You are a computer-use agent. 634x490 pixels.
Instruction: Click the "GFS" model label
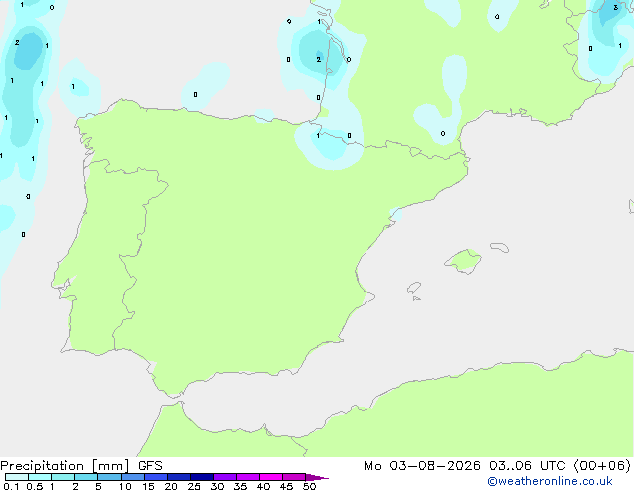coord(150,466)
